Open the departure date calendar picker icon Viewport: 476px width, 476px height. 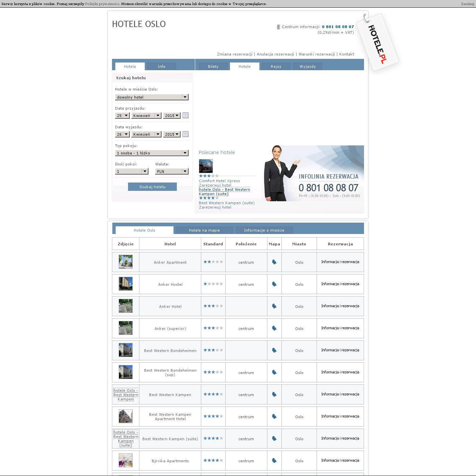(x=186, y=134)
